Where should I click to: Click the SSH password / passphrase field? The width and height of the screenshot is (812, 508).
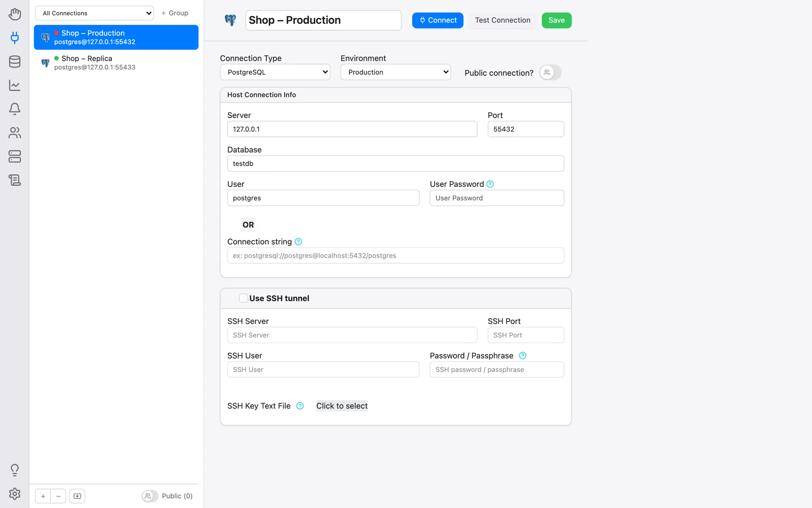coord(497,369)
